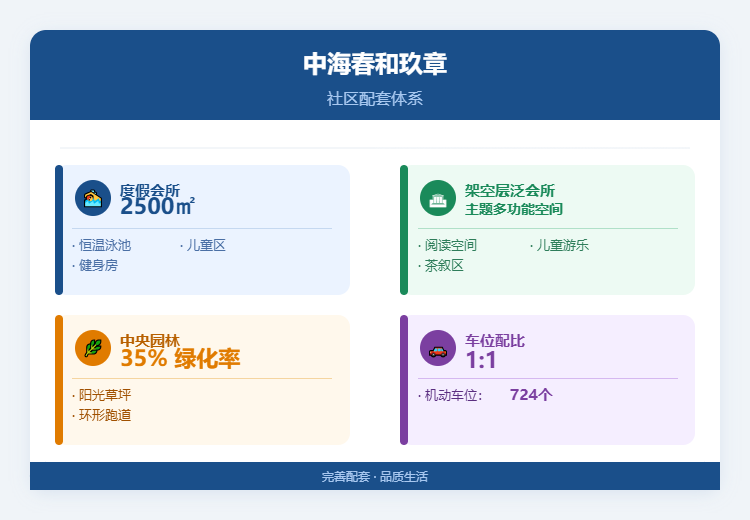
Task: Select the subtitle 社区配套体系
Action: coord(375,99)
